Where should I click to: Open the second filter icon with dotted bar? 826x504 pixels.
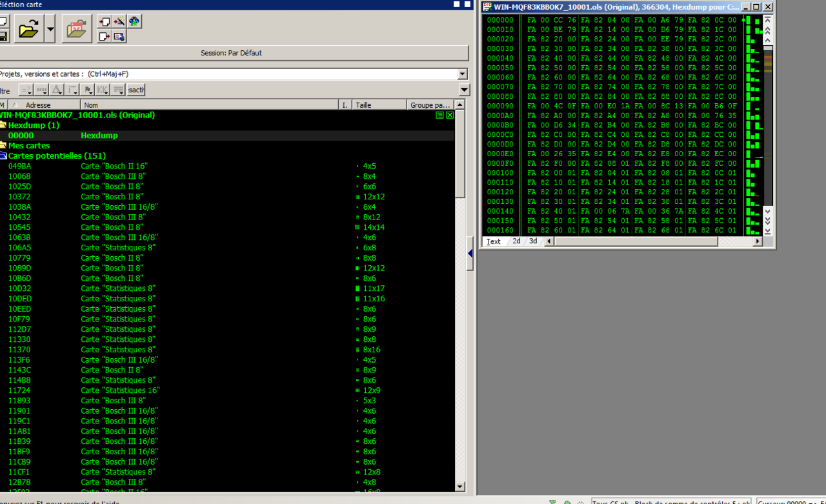(41, 90)
